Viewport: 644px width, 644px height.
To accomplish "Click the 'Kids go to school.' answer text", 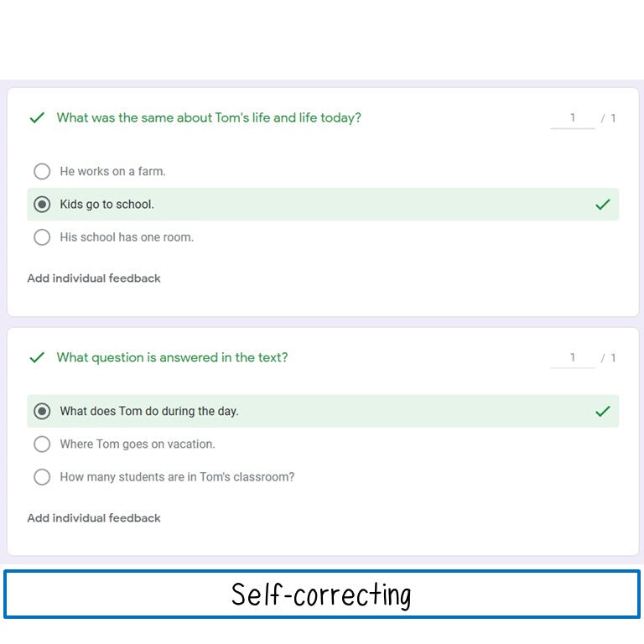I will pyautogui.click(x=107, y=205).
